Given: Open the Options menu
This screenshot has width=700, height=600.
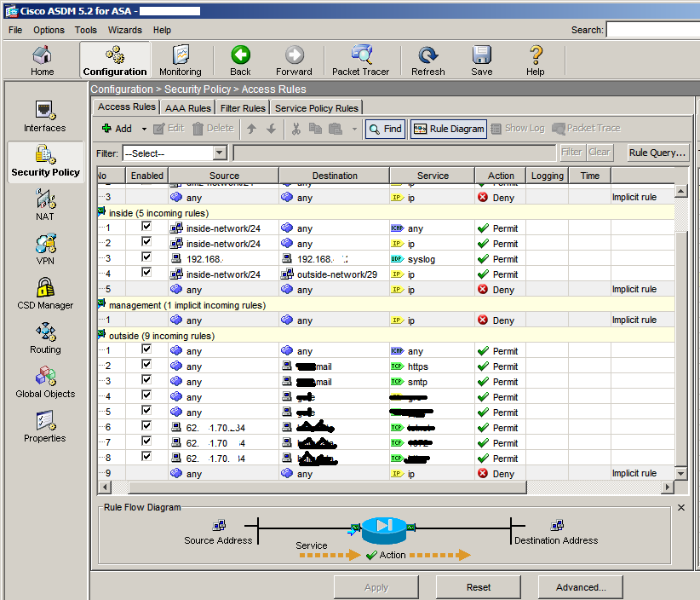Looking at the screenshot, I should [x=49, y=30].
